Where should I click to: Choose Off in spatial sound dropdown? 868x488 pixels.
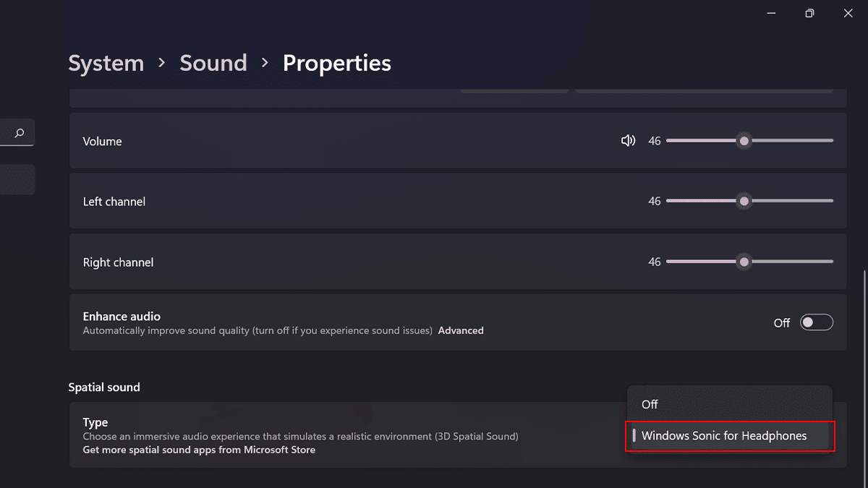tap(650, 404)
